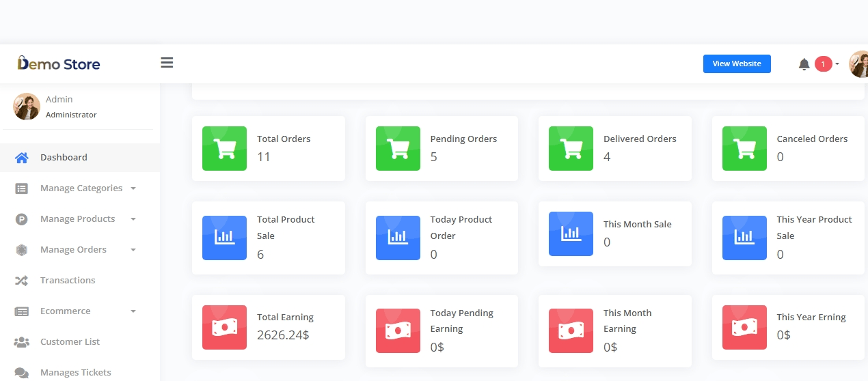Expand the Manage Orders menu
868x381 pixels.
pyautogui.click(x=73, y=250)
